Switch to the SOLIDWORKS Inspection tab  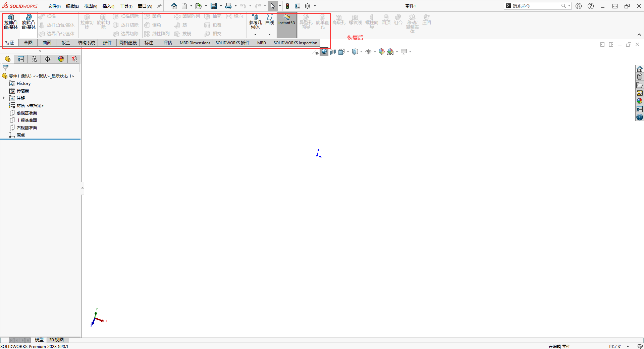[295, 43]
